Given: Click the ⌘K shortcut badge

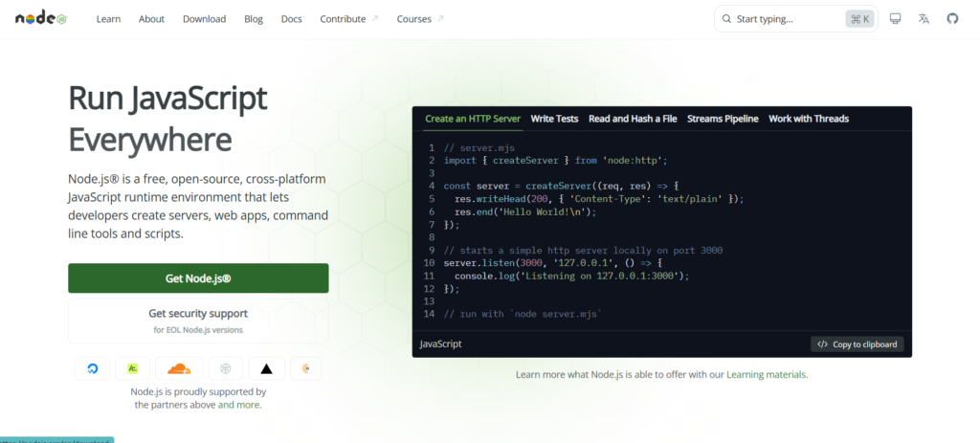Looking at the screenshot, I should 859,19.
